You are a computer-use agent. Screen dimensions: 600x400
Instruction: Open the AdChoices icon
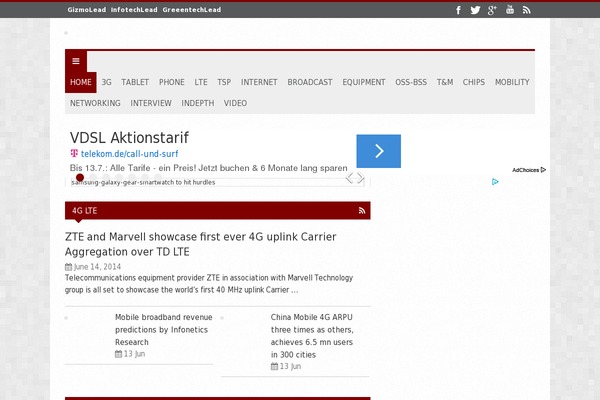coord(529,170)
